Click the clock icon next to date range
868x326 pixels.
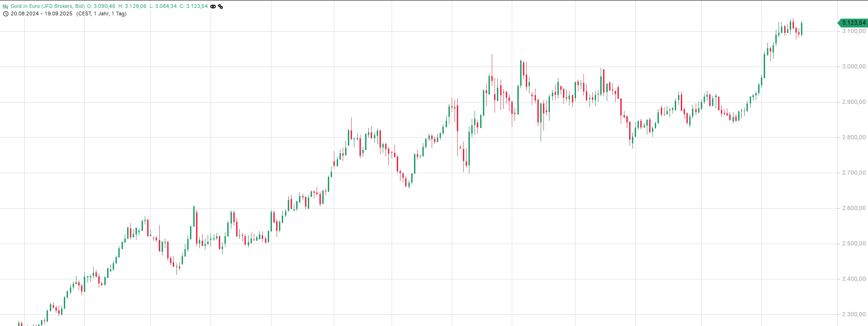pyautogui.click(x=6, y=14)
